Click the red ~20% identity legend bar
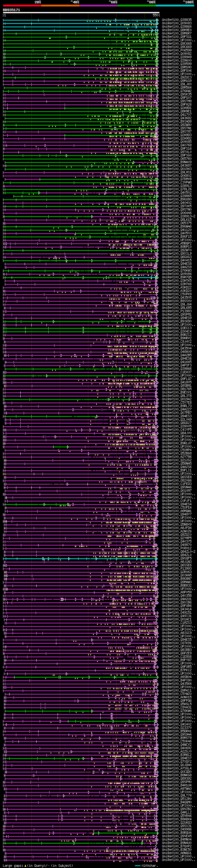The image size is (197, 868). click(x=22, y=6)
